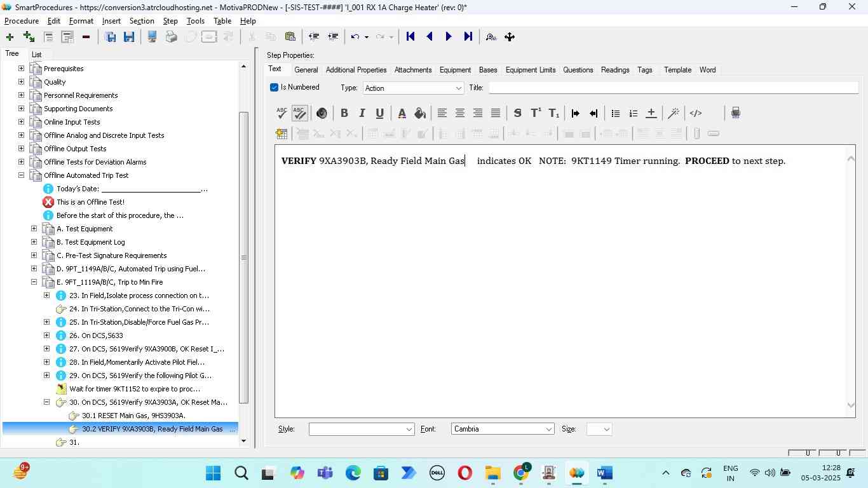Switch to the List view tab

tap(37, 55)
